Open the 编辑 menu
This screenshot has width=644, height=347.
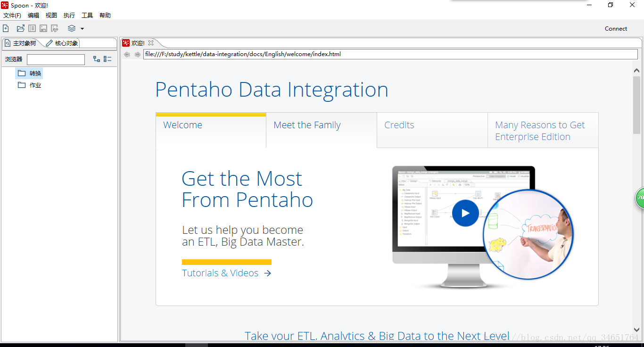[x=33, y=16]
